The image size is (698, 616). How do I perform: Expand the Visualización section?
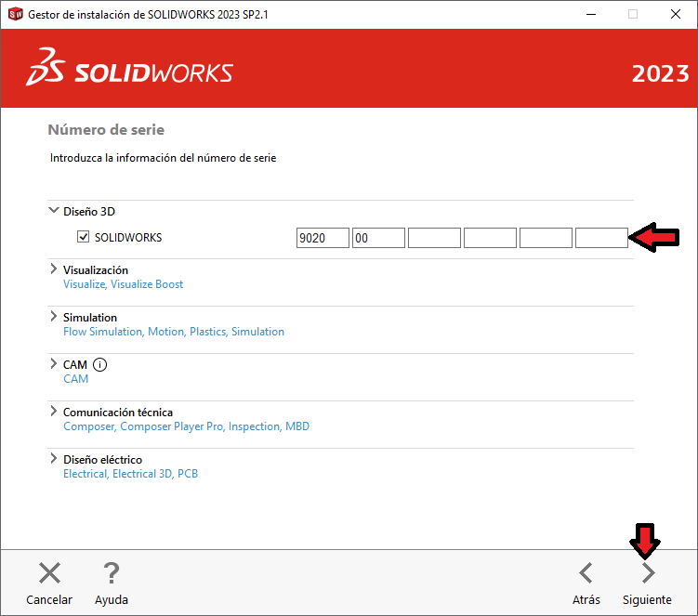[x=53, y=269]
